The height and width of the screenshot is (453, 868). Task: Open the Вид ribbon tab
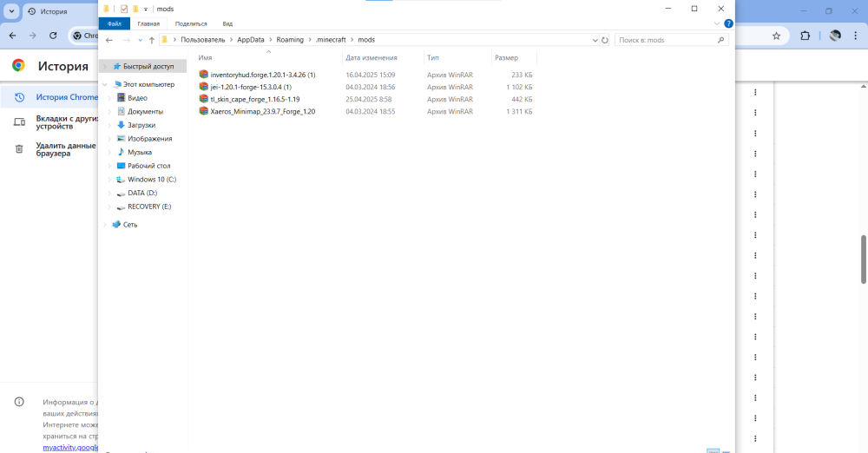(x=227, y=23)
